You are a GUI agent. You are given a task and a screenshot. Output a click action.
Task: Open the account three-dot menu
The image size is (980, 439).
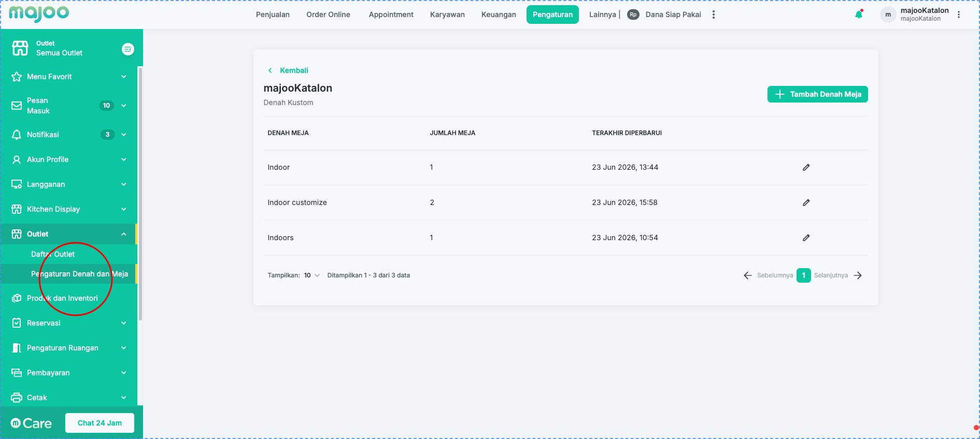click(959, 14)
